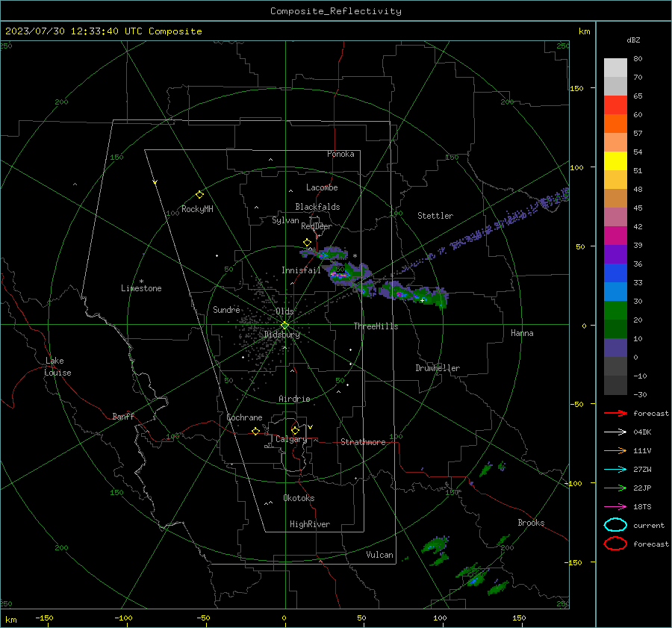This screenshot has height=628, width=672.
Task: Click the ThreeHills town label
Action: pos(376,326)
